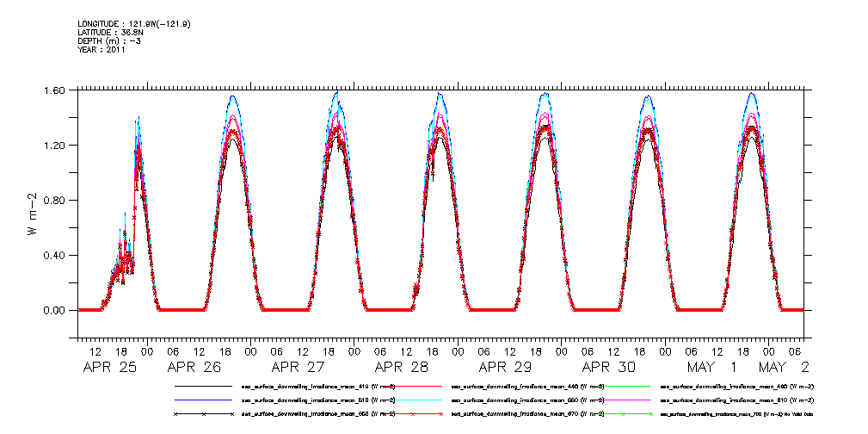
Task: Click the 1.20 y-axis tick label
Action: point(55,146)
